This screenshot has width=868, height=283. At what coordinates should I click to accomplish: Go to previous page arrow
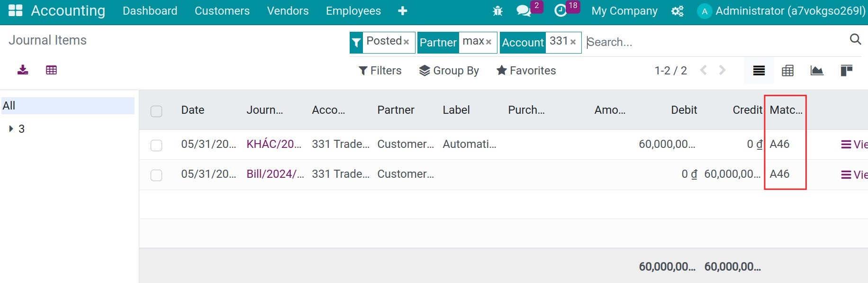(704, 70)
